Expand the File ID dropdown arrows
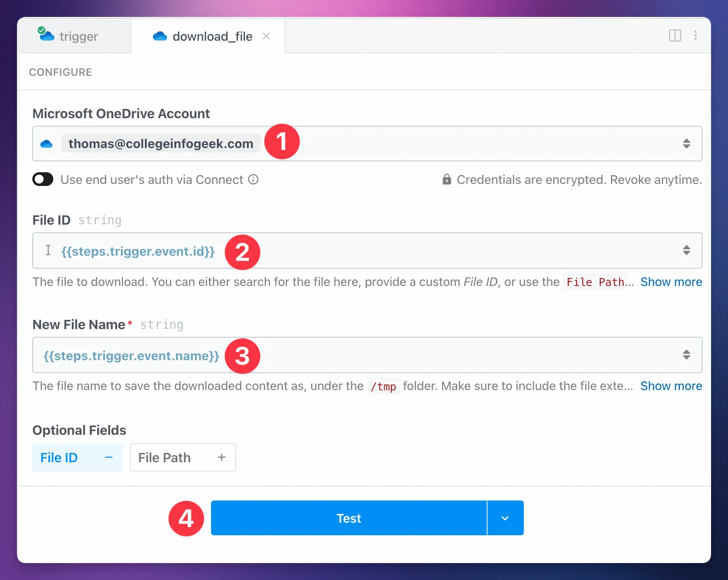This screenshot has height=580, width=728. [x=686, y=250]
